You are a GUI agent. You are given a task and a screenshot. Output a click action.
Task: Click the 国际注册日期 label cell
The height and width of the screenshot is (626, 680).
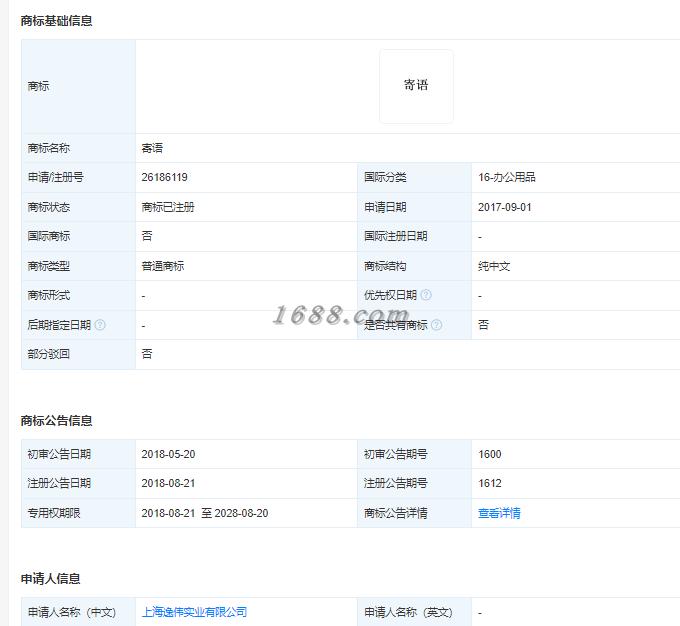[415, 236]
